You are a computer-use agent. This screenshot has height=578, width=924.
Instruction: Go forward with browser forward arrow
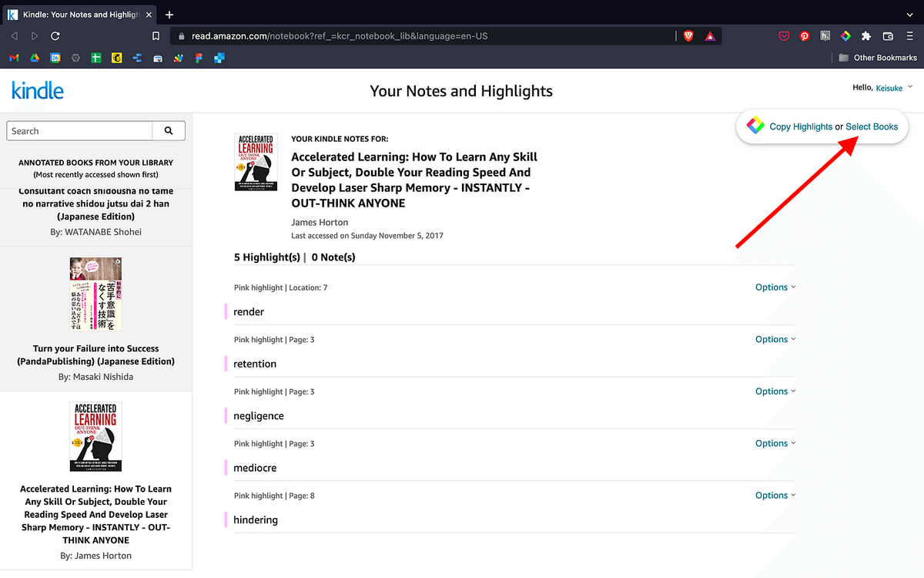tap(35, 36)
